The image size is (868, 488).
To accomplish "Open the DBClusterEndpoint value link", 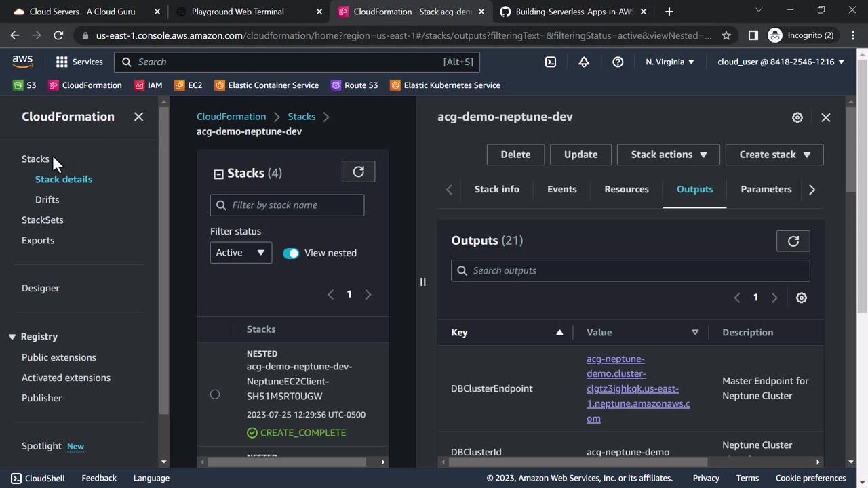I will 638,388.
